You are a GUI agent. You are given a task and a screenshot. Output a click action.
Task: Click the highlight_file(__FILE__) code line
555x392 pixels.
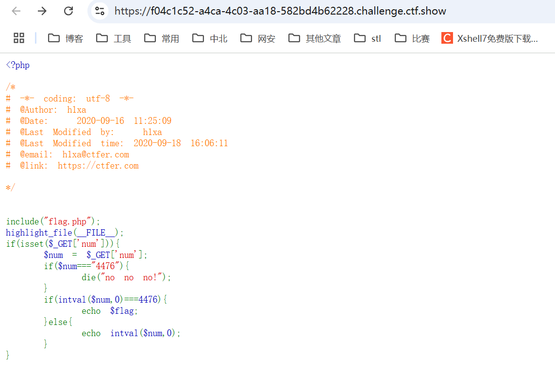(65, 233)
